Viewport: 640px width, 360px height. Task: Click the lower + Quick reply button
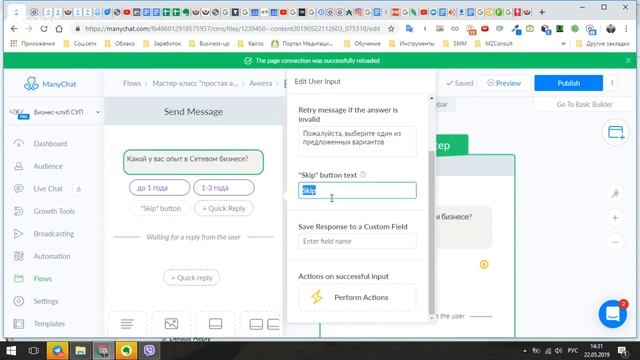tap(191, 278)
